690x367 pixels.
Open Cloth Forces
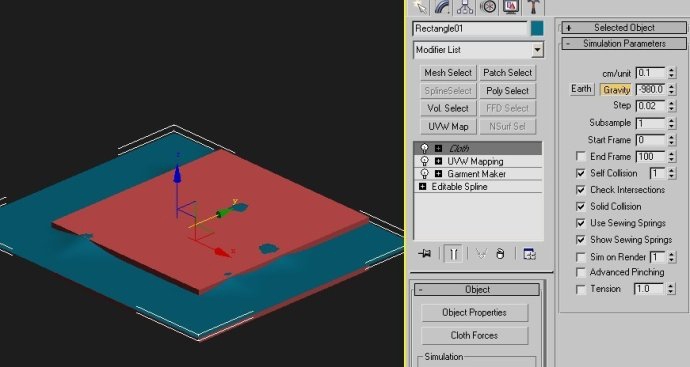point(474,335)
